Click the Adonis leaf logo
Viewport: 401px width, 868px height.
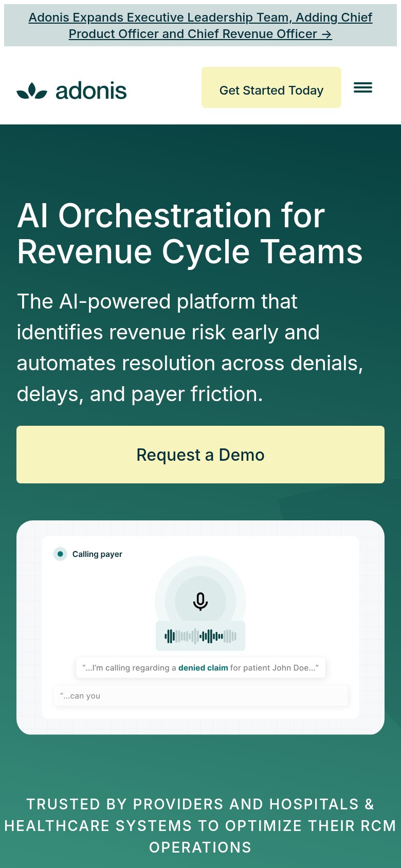coord(32,91)
